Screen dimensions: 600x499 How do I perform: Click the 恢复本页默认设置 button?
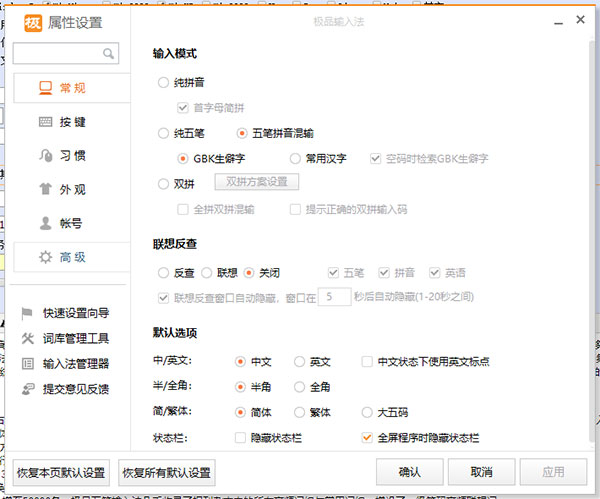pyautogui.click(x=61, y=471)
